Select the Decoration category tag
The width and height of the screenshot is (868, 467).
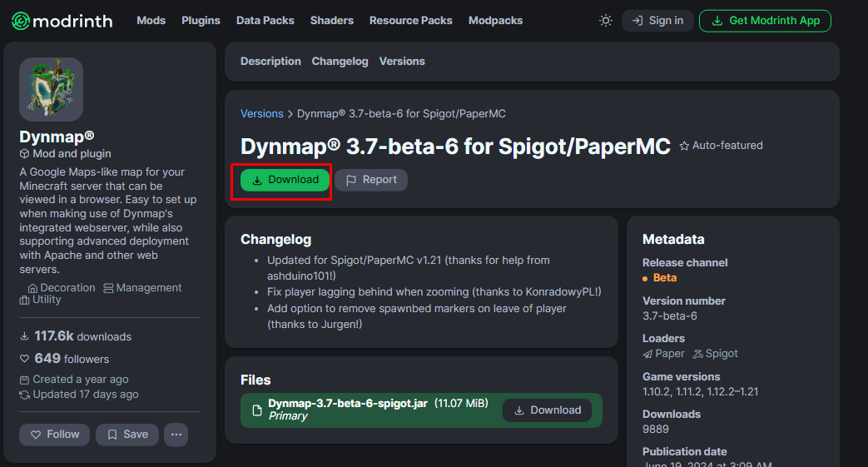tap(62, 288)
